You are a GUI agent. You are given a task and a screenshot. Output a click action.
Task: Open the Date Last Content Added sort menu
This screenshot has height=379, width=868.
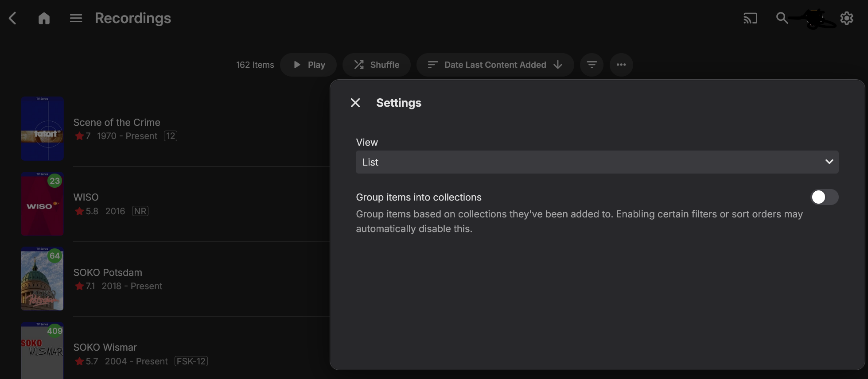(x=495, y=65)
